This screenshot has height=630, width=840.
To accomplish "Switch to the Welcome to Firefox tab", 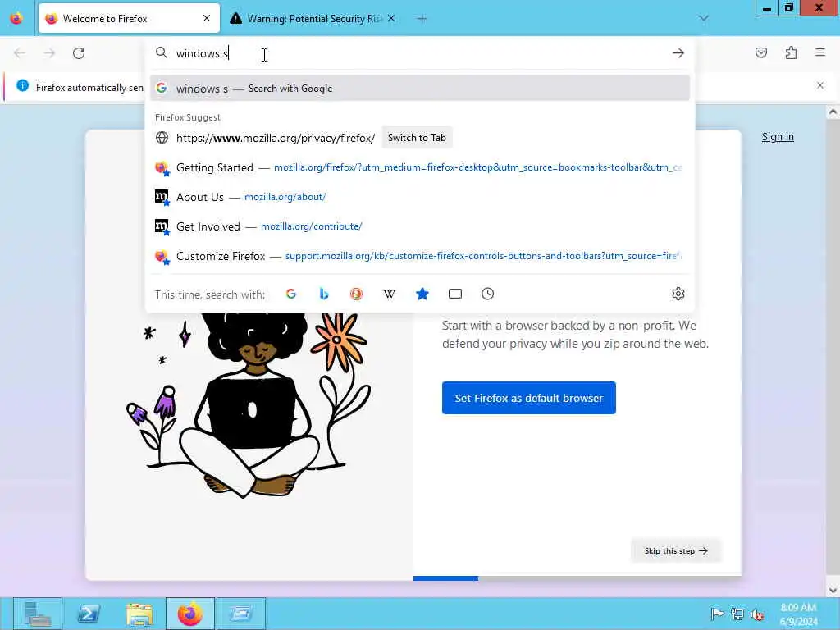I will [x=129, y=18].
